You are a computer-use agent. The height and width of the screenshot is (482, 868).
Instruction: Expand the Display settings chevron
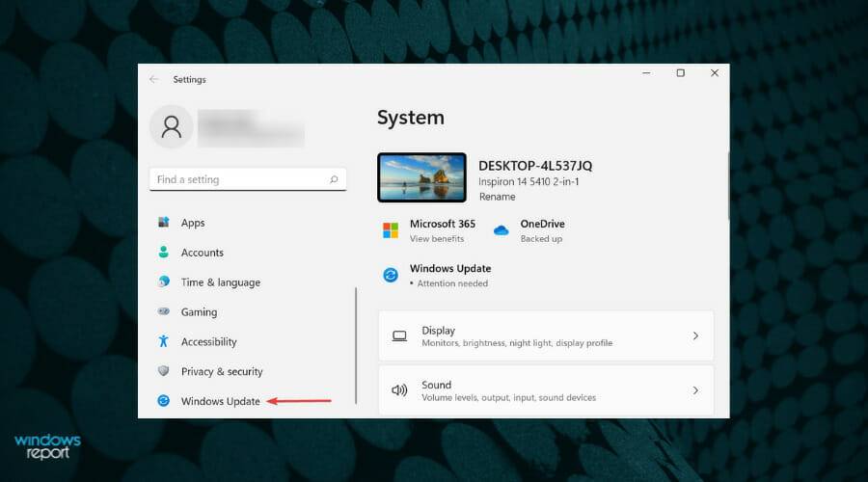coord(695,336)
